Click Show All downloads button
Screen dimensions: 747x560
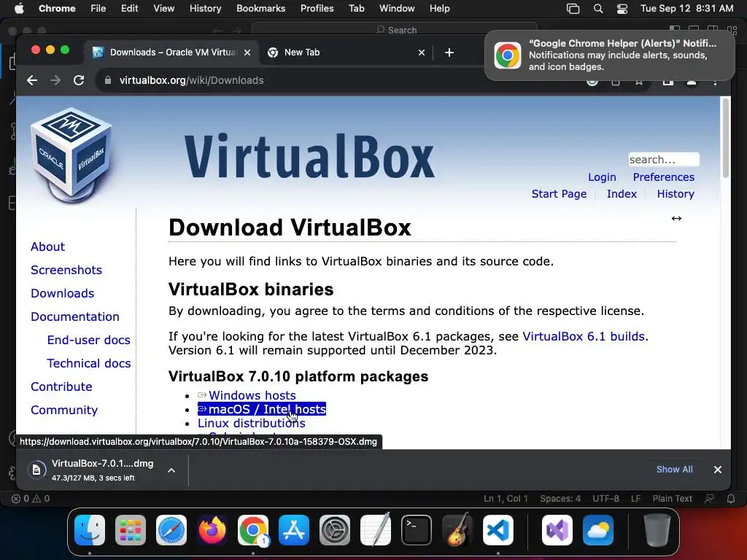click(675, 470)
